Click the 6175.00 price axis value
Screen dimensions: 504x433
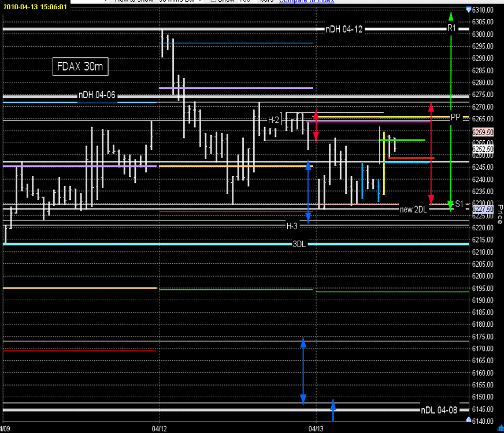pyautogui.click(x=483, y=337)
